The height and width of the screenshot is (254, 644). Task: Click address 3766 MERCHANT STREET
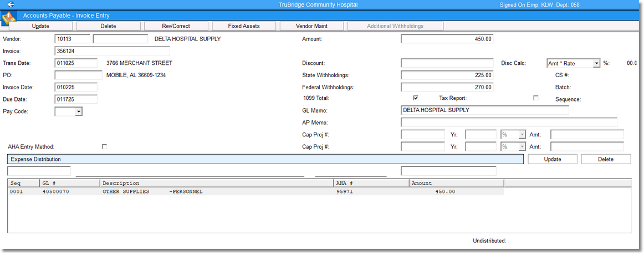139,63
